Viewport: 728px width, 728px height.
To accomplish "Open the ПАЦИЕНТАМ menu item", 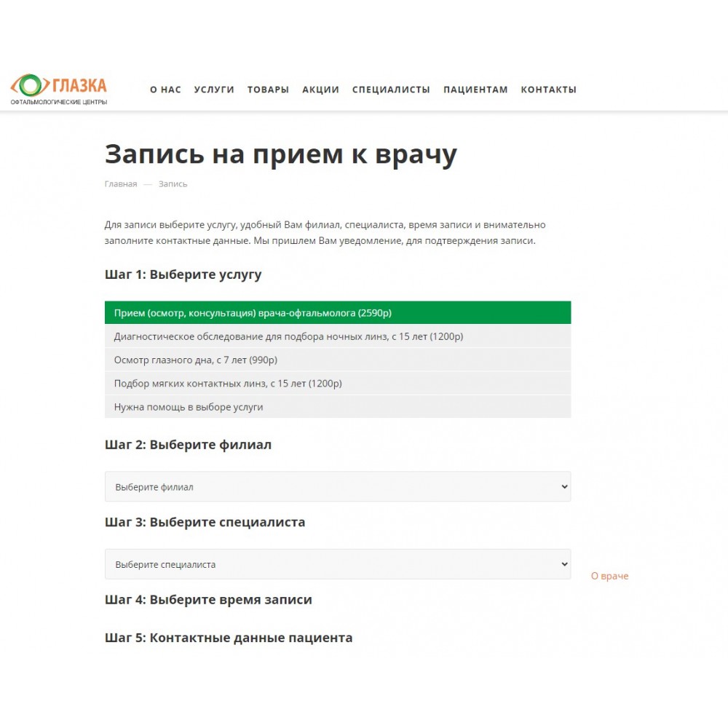I will [x=475, y=90].
